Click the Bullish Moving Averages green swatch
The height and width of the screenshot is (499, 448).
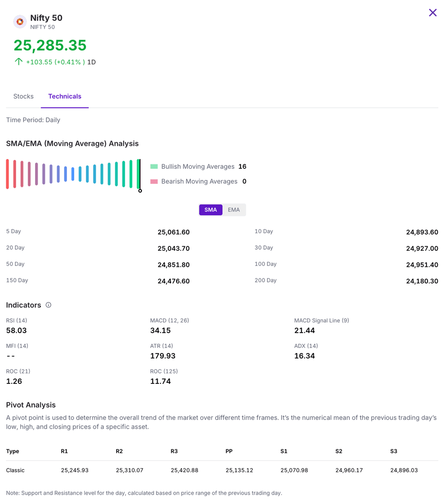pyautogui.click(x=154, y=167)
